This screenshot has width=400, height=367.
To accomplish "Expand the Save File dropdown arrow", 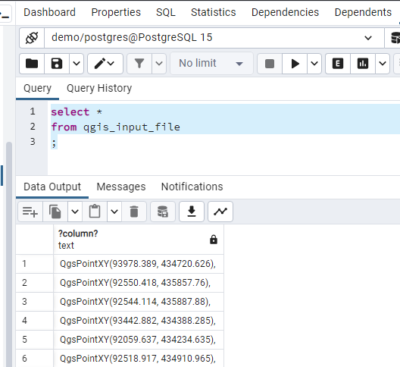I will (x=76, y=63).
